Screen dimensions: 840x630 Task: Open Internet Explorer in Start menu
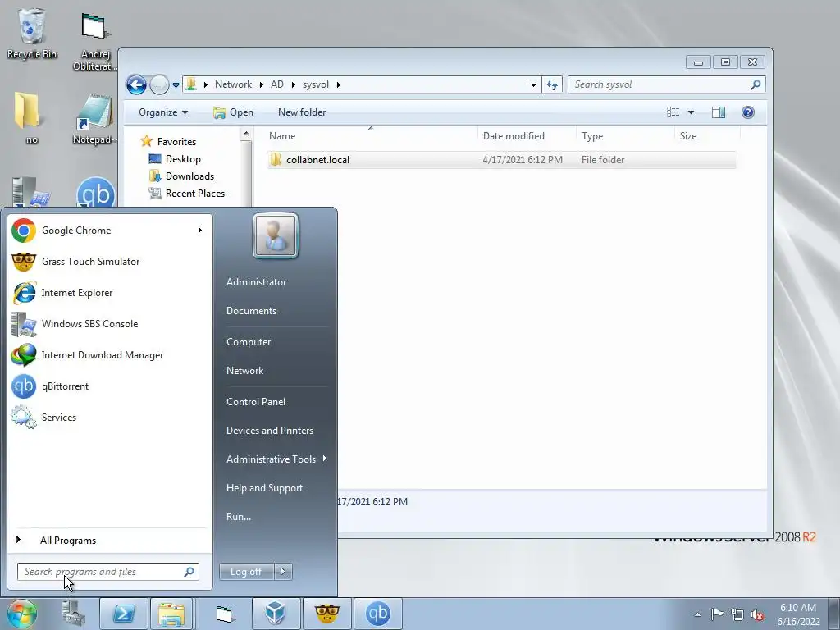point(110,293)
